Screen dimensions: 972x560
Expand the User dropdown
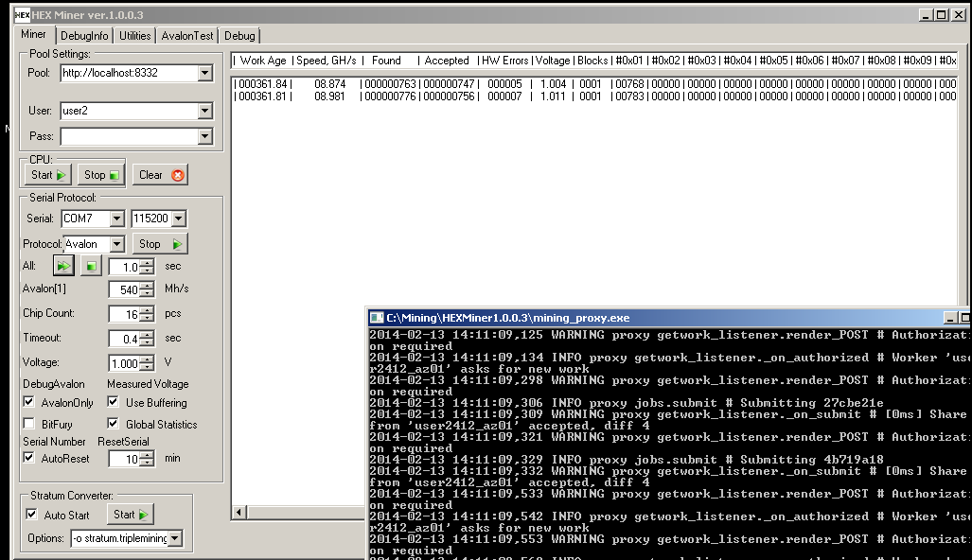pos(205,111)
